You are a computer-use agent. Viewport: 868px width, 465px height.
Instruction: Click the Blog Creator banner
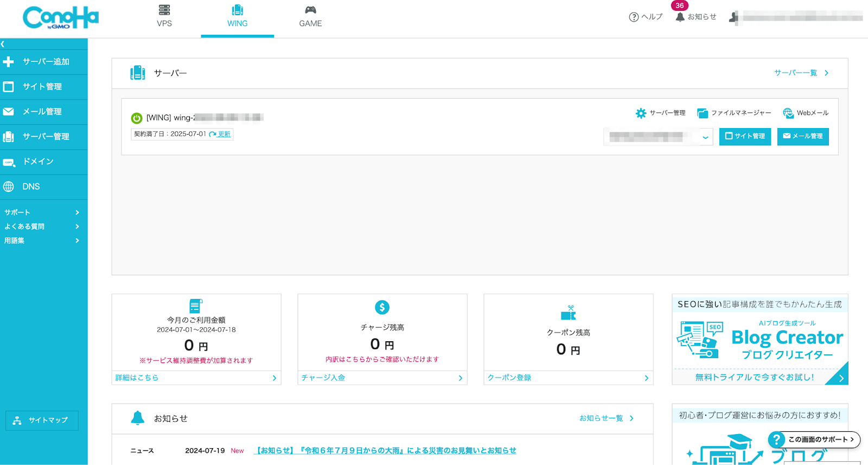[760, 340]
